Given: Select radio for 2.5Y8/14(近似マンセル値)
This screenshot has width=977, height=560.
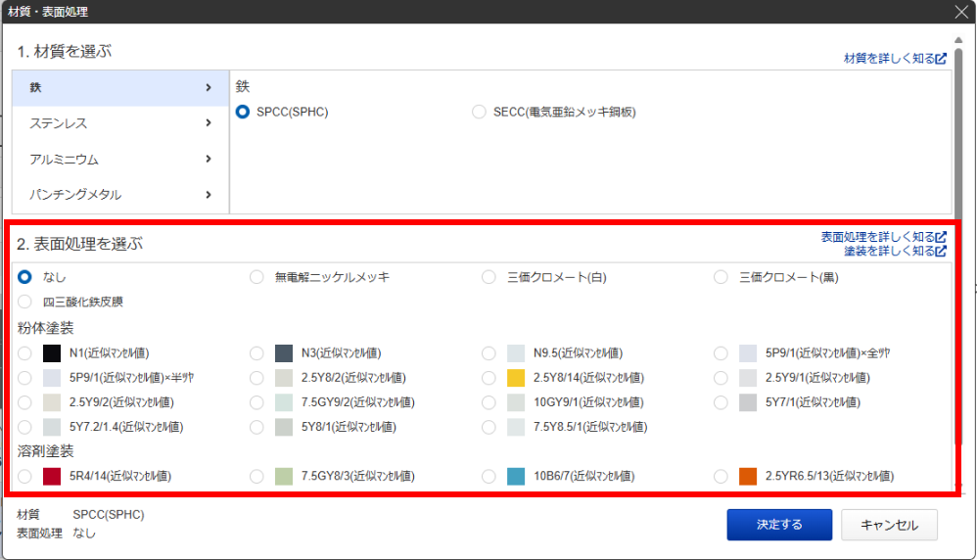Looking at the screenshot, I should tap(488, 378).
